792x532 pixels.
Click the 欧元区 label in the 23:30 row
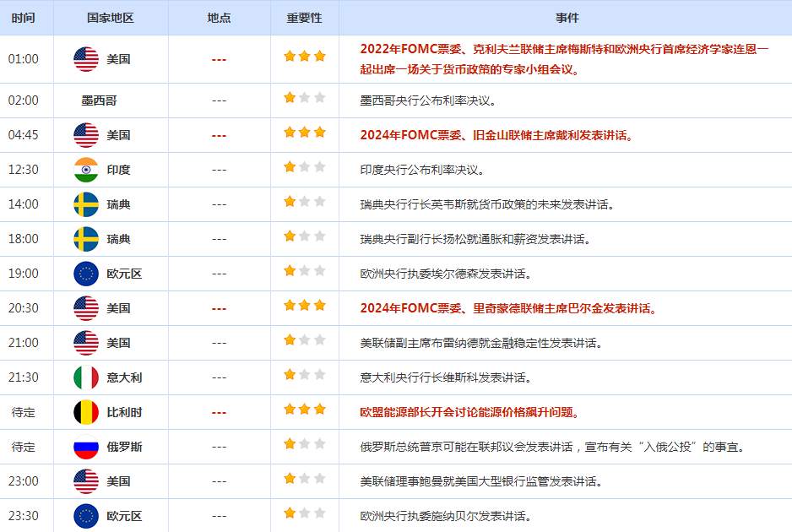(124, 516)
